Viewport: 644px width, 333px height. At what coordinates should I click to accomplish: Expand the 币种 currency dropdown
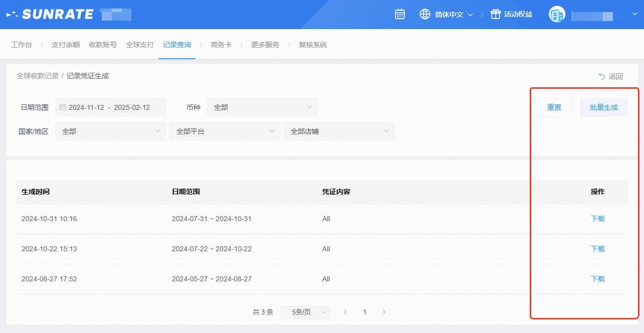point(262,107)
